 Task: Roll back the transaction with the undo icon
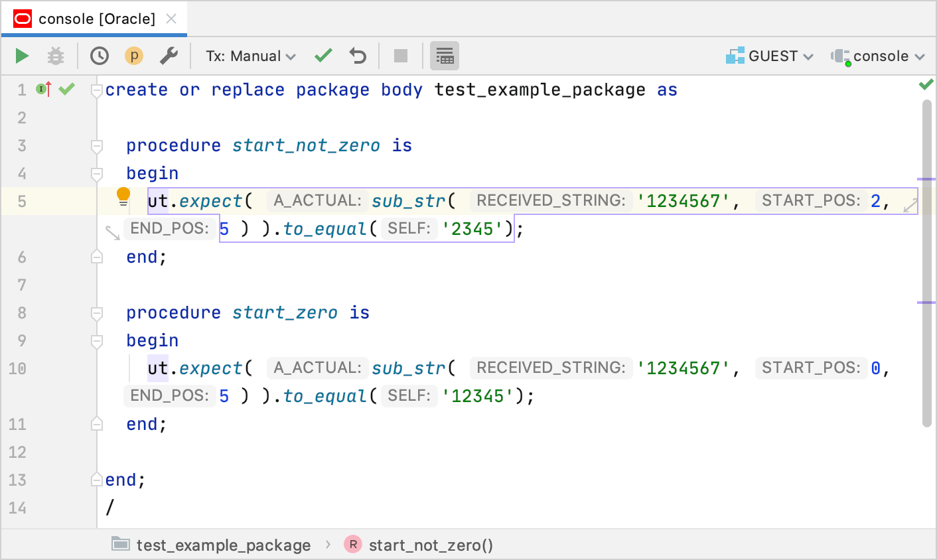358,56
